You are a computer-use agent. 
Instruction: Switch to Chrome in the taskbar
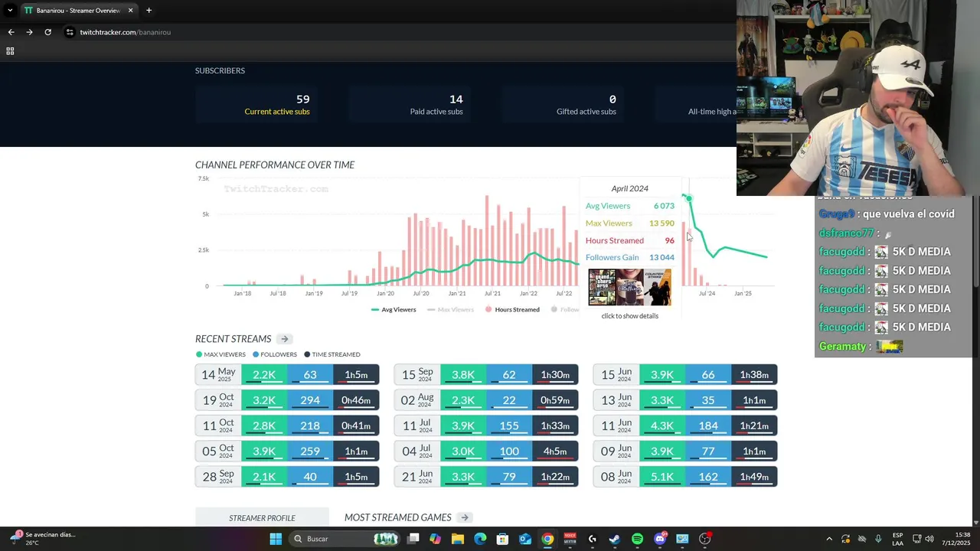click(547, 539)
